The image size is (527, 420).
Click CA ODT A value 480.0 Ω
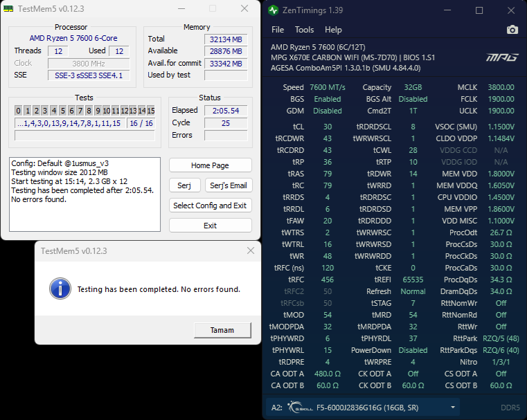coord(328,374)
